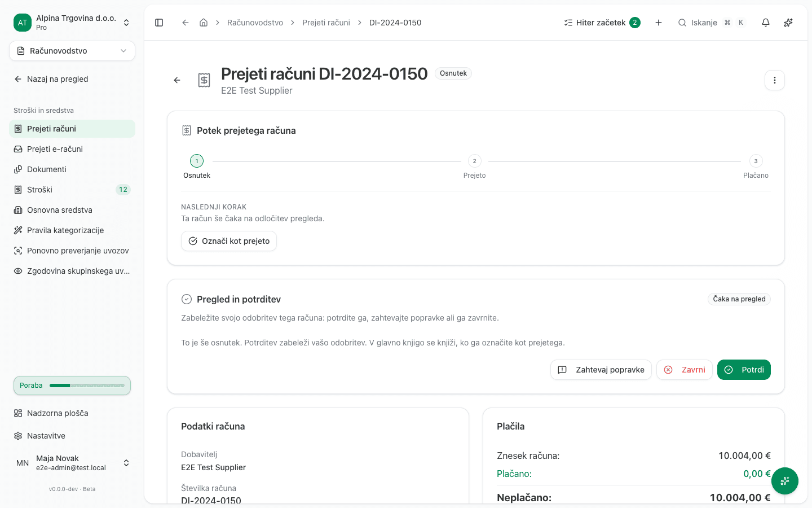This screenshot has width=812, height=508.
Task: Click the Računovodstvo breadcrumb
Action: 255,23
